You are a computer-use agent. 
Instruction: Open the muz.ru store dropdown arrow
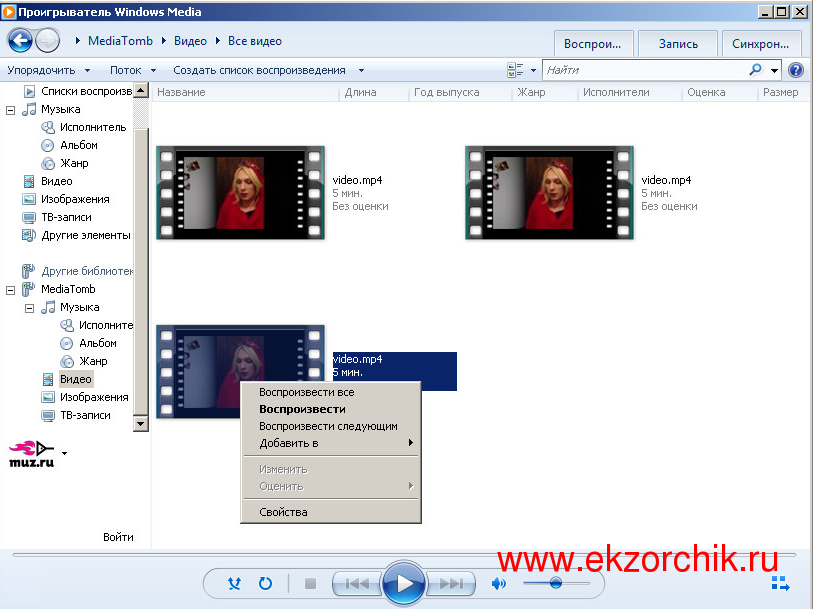click(x=64, y=453)
